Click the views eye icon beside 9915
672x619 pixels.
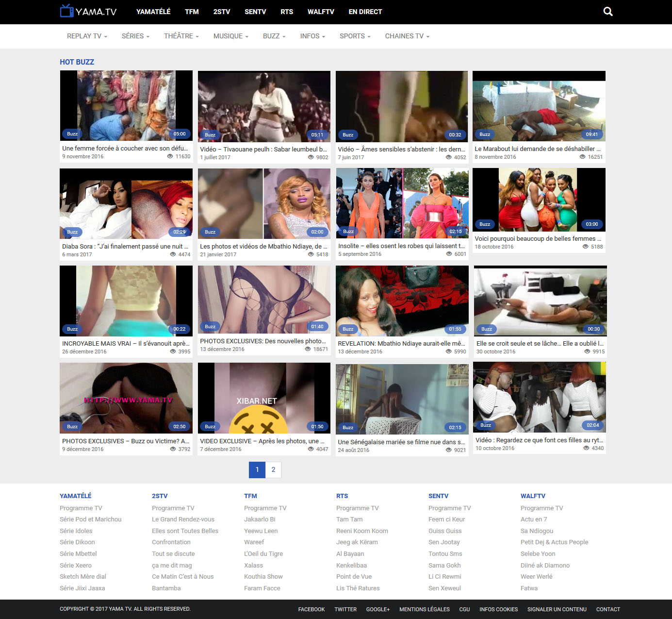tap(587, 351)
